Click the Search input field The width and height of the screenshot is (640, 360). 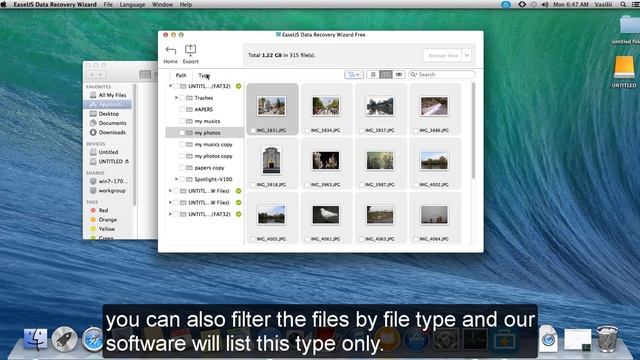pyautogui.click(x=442, y=75)
